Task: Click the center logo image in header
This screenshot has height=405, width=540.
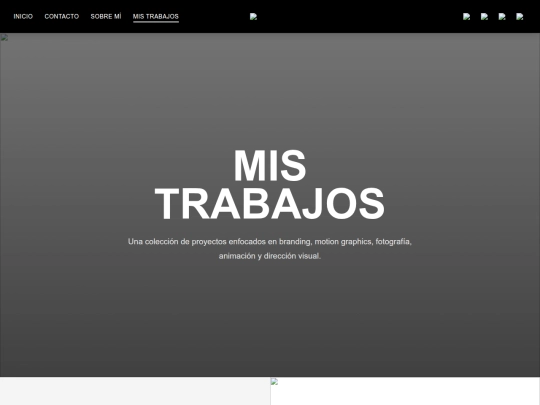Action: [x=253, y=17]
